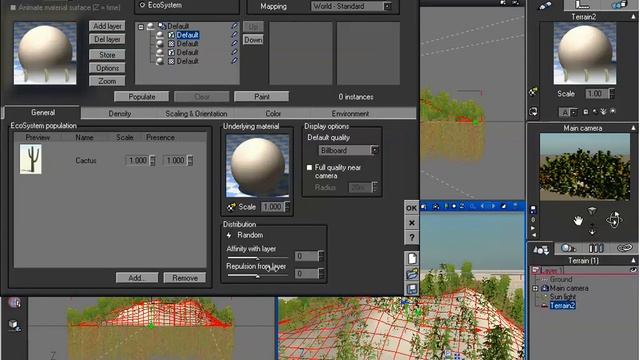Collapse the root Default layer tree node
The width and height of the screenshot is (640, 360).
[x=141, y=27]
